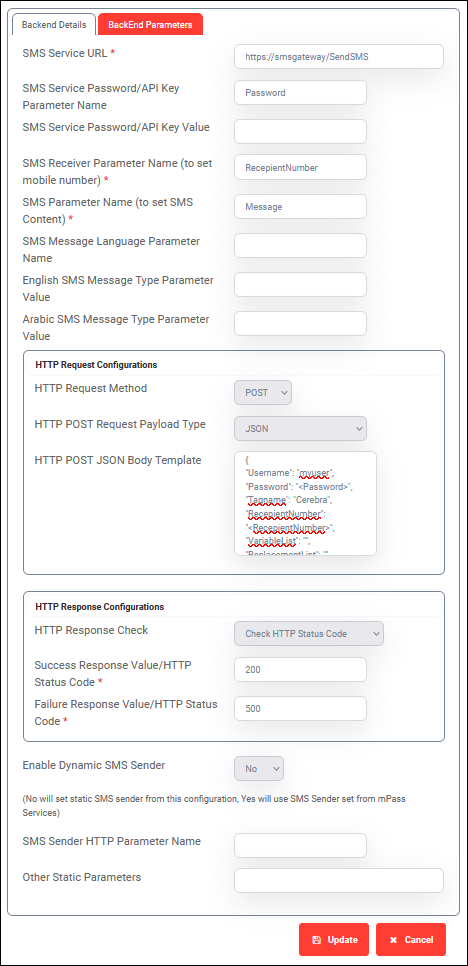468x966 pixels.
Task: Click the save icon on Update button
Action: (317, 940)
